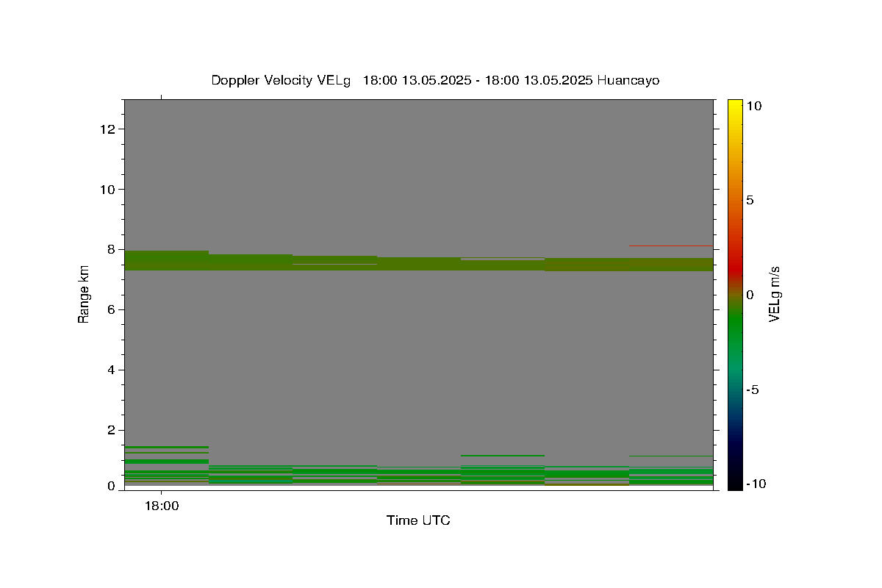This screenshot has width=882, height=588.
Task: Click the thin red line near 8 km
Action: coord(671,245)
